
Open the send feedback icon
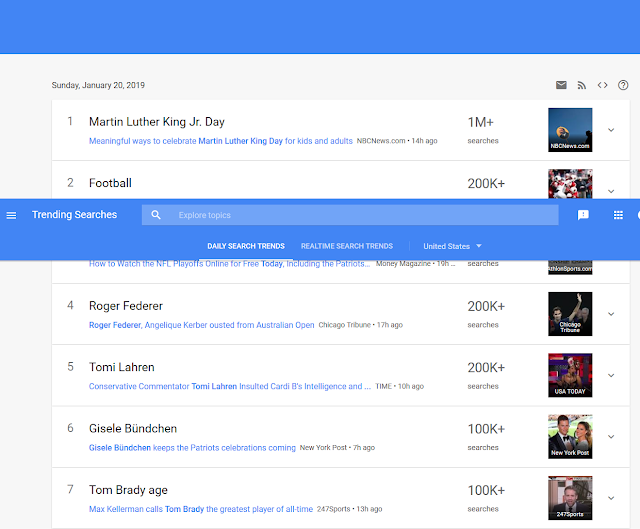[x=583, y=215]
